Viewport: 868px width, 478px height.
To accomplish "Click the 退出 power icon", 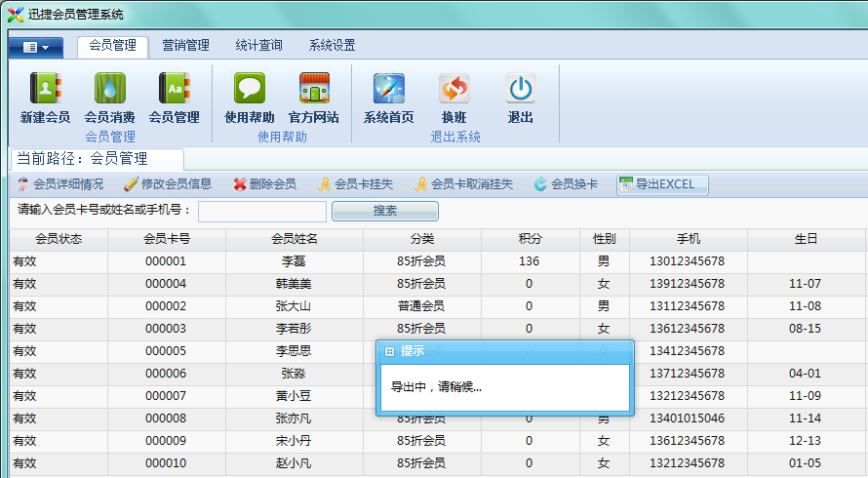I will pyautogui.click(x=521, y=88).
